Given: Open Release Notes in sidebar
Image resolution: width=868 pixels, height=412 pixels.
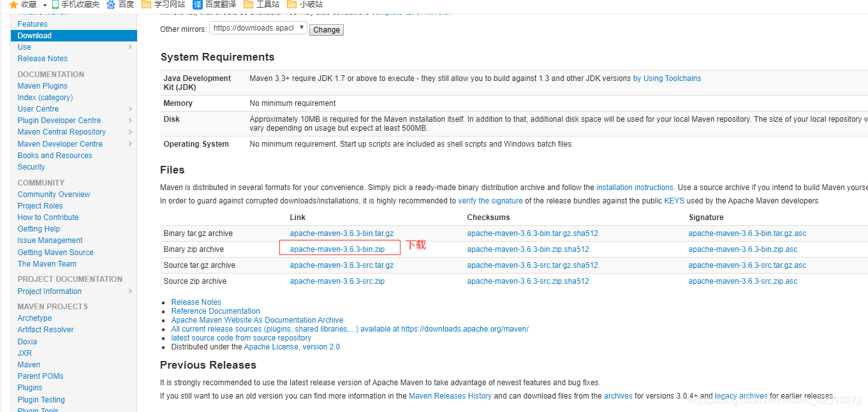Looking at the screenshot, I should coord(43,59).
